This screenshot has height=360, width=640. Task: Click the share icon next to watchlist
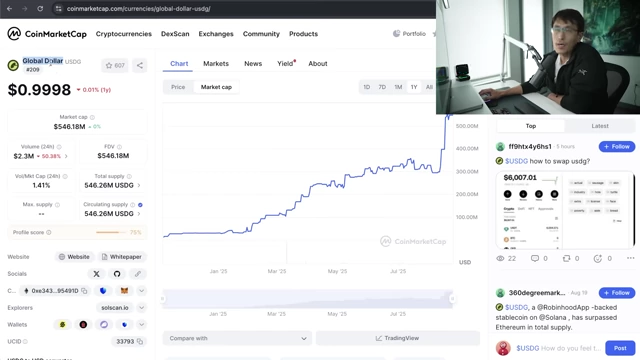(140, 65)
